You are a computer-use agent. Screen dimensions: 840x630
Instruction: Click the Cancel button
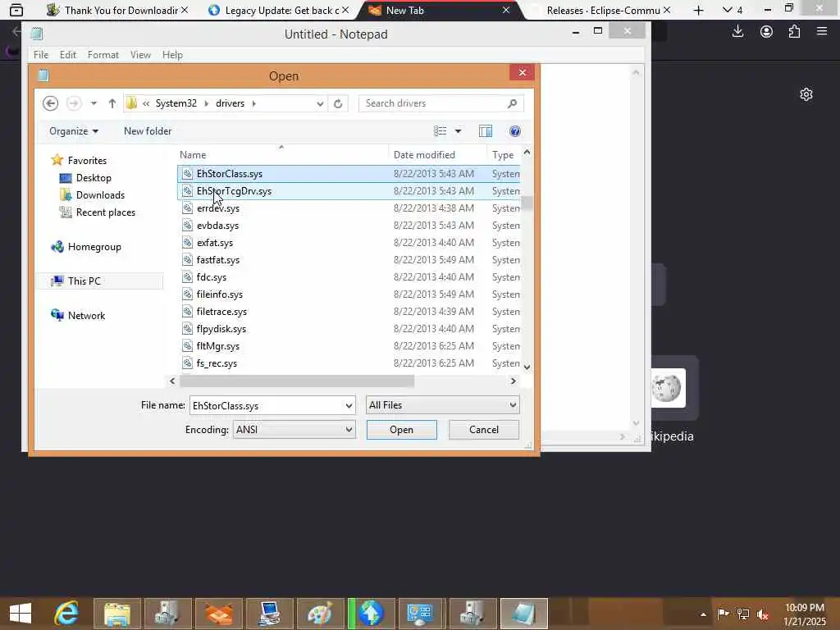coord(484,430)
